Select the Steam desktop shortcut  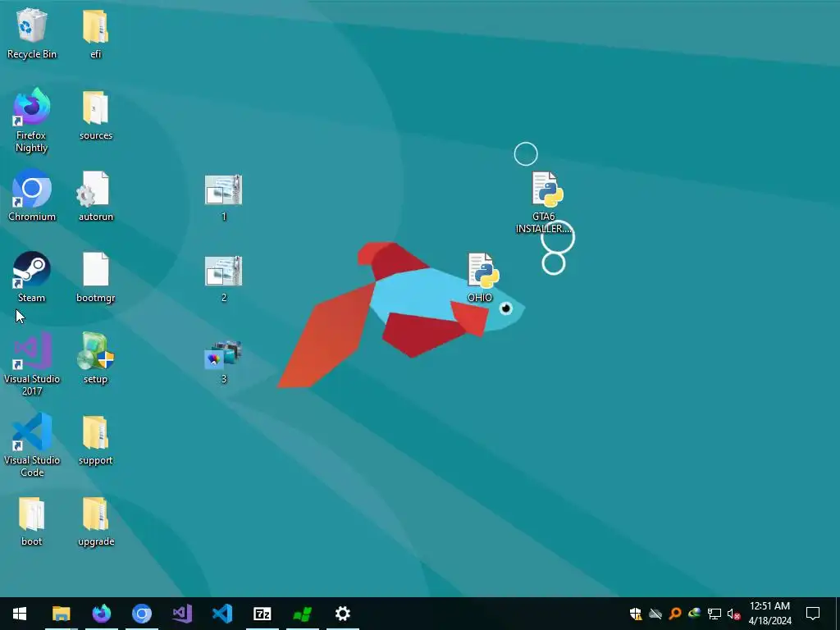[32, 277]
